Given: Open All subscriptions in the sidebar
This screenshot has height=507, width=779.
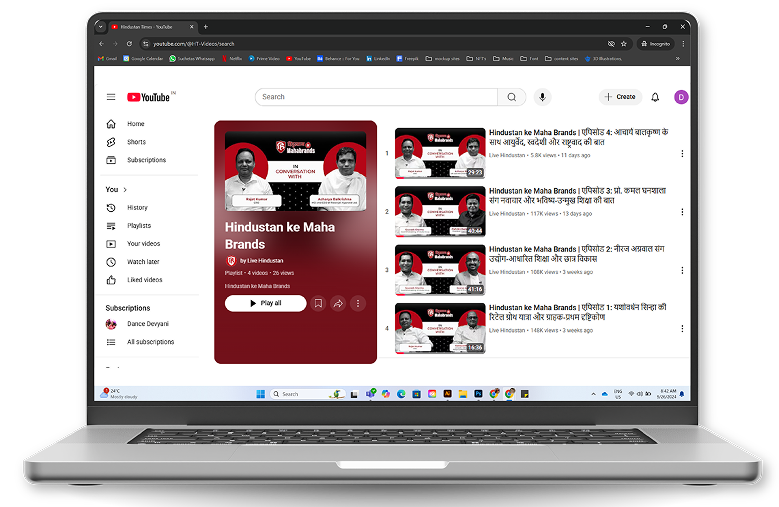Looking at the screenshot, I should (x=149, y=342).
